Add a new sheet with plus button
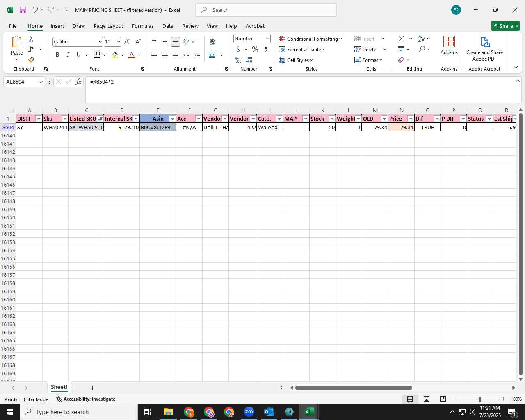525x420 pixels. (x=92, y=388)
